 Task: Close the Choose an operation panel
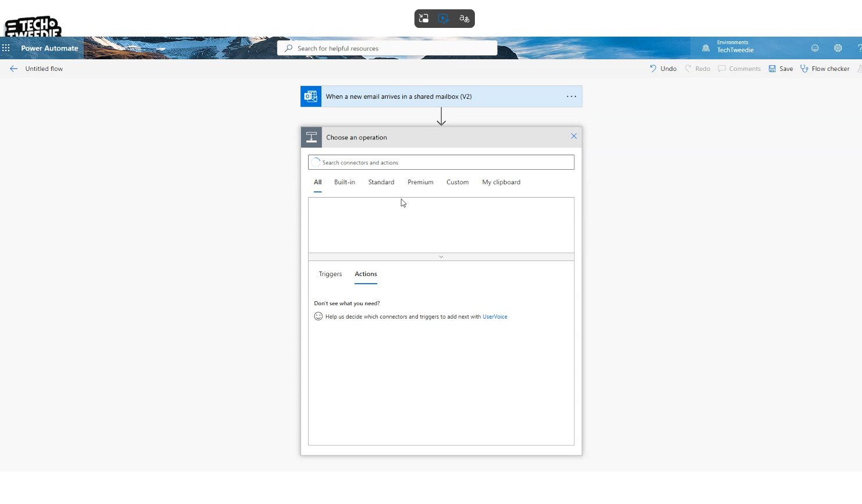point(574,136)
